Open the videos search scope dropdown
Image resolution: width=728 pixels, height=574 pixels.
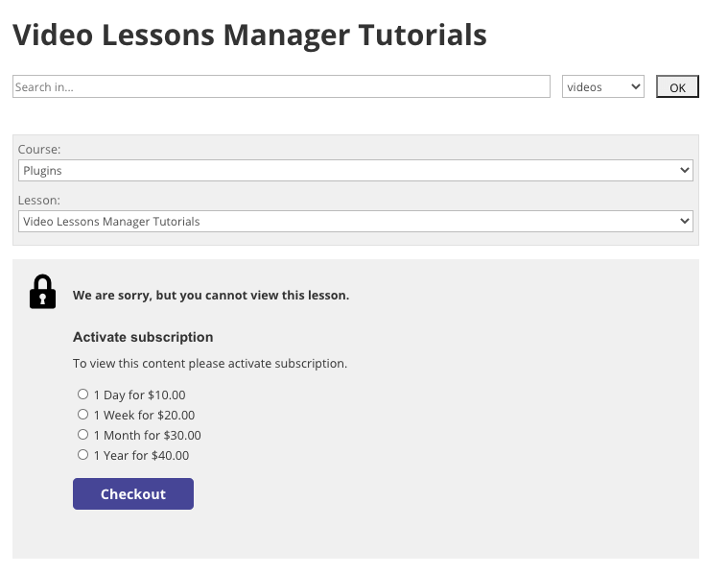tap(602, 87)
